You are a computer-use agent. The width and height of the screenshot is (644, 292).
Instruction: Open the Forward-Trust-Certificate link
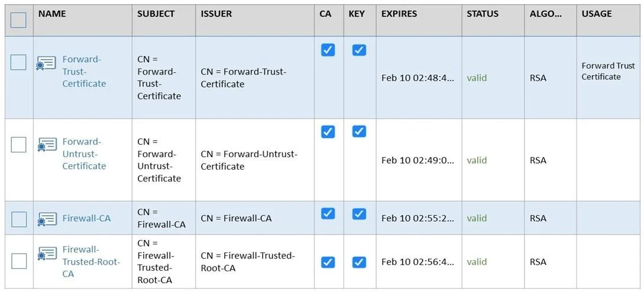(84, 72)
